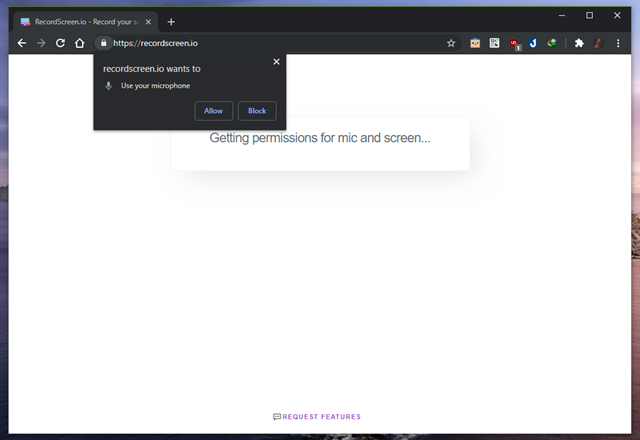Open the Chrome profile avatar

(x=598, y=43)
